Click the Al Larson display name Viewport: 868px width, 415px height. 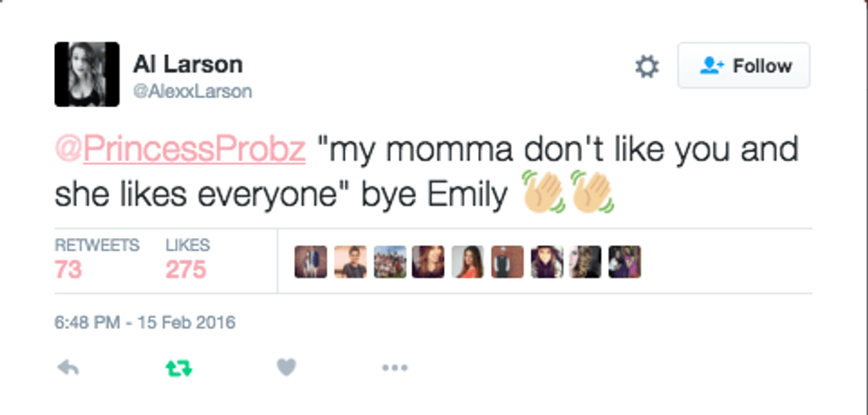(x=188, y=64)
